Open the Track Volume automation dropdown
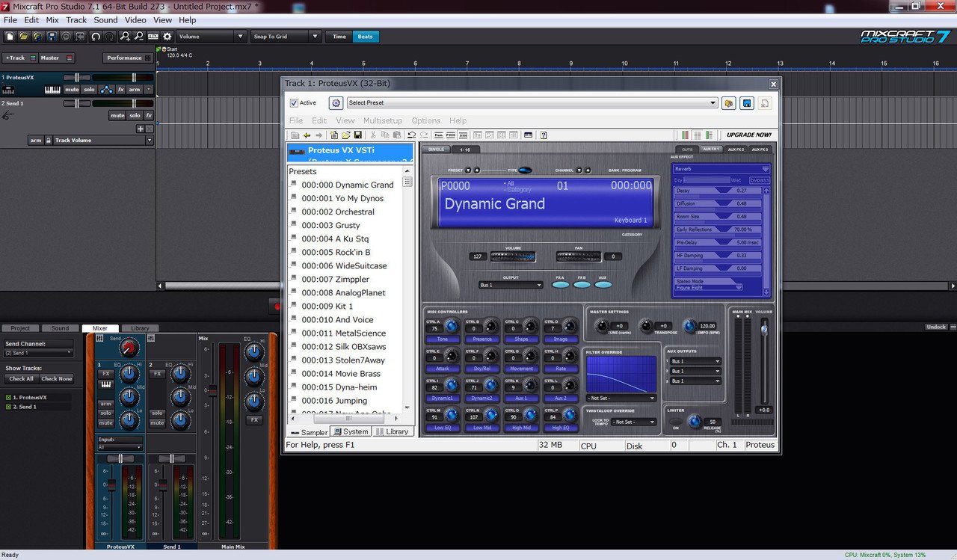This screenshot has width=957, height=560. pyautogui.click(x=104, y=141)
